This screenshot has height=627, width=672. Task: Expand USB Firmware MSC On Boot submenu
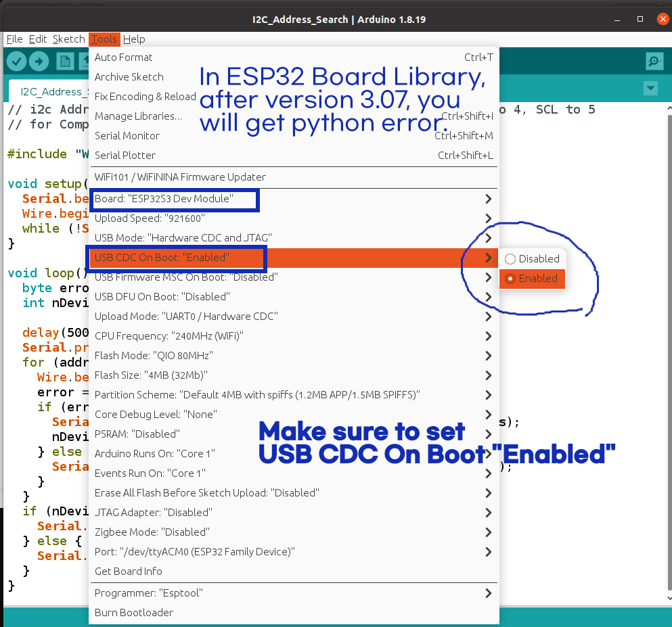pos(294,277)
